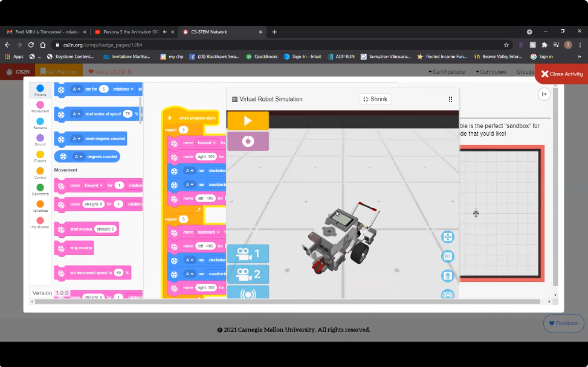Switch to camera 1 view
The height and width of the screenshot is (367, 588).
pos(248,254)
